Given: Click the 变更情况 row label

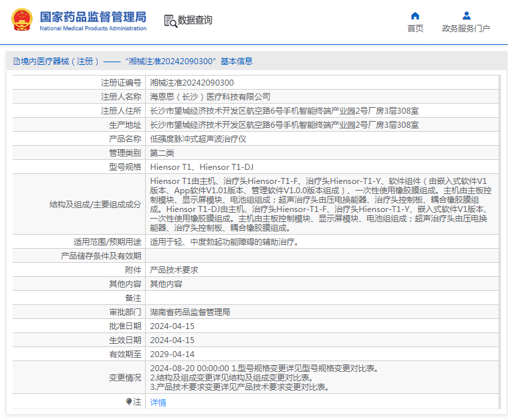Looking at the screenshot, I should (125, 378).
